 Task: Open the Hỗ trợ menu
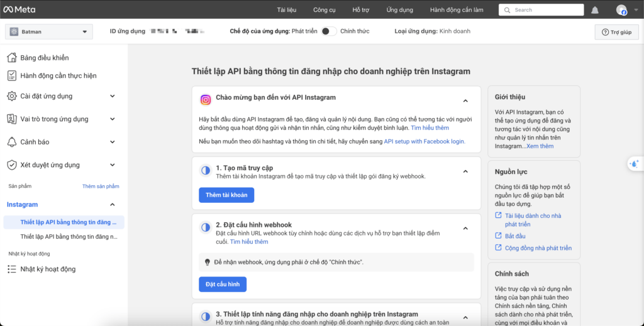(361, 10)
